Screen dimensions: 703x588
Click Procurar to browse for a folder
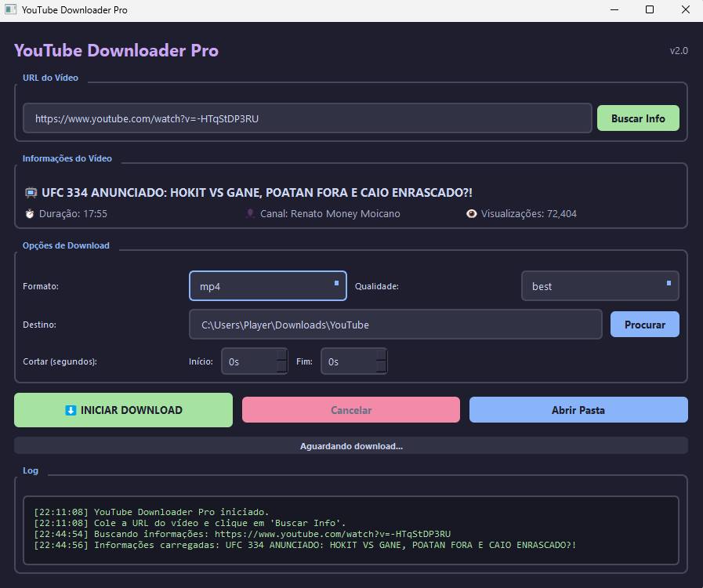(x=645, y=325)
